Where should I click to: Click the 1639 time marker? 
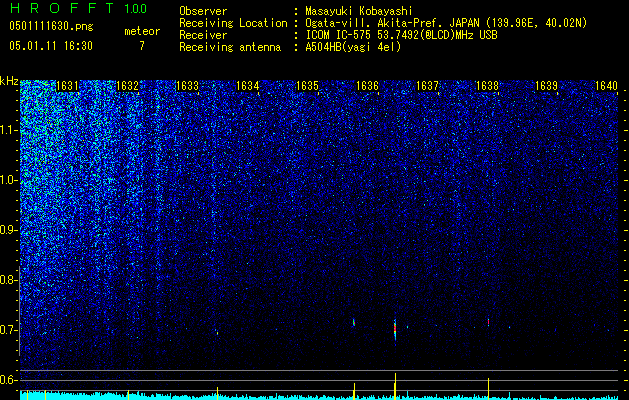point(547,86)
